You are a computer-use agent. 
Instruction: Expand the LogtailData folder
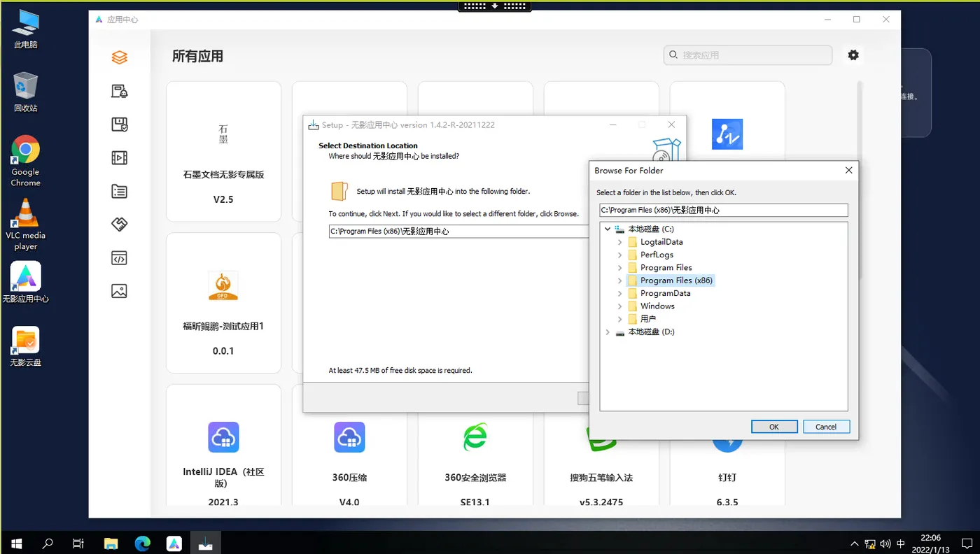click(x=620, y=242)
